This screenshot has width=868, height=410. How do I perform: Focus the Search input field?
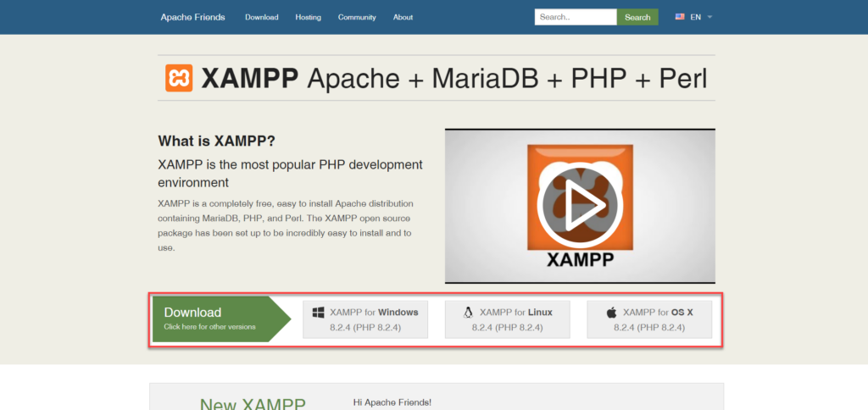(576, 17)
